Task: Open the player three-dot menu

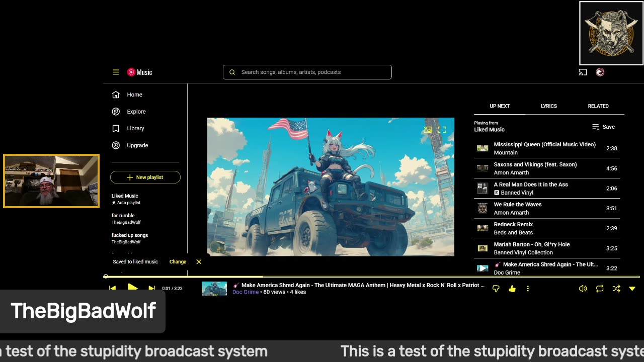Action: click(528, 289)
